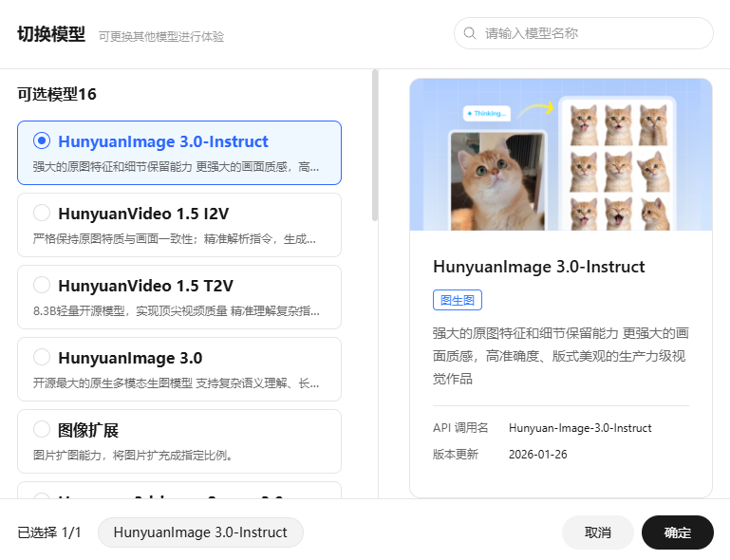Choose the 图像扩展 model radio button

[x=42, y=429]
